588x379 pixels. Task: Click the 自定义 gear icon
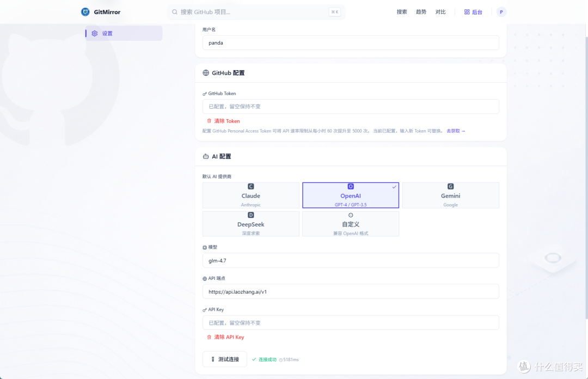(x=351, y=215)
